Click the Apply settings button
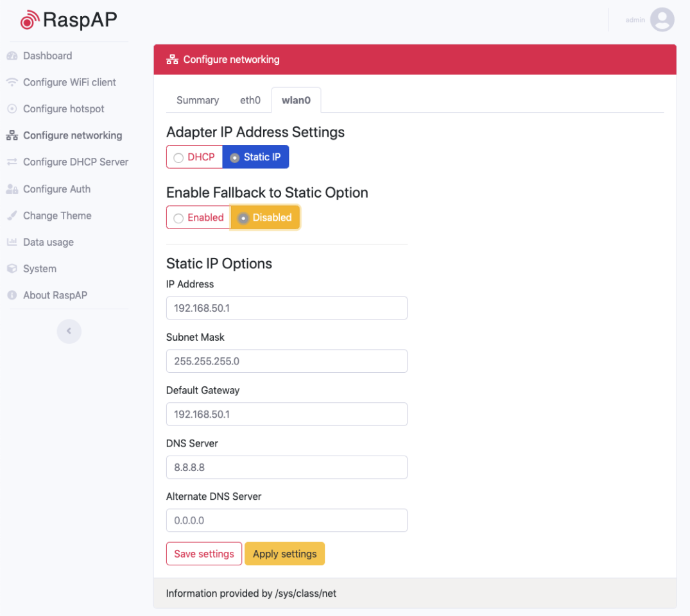Viewport: 690px width, 616px height. coord(285,554)
